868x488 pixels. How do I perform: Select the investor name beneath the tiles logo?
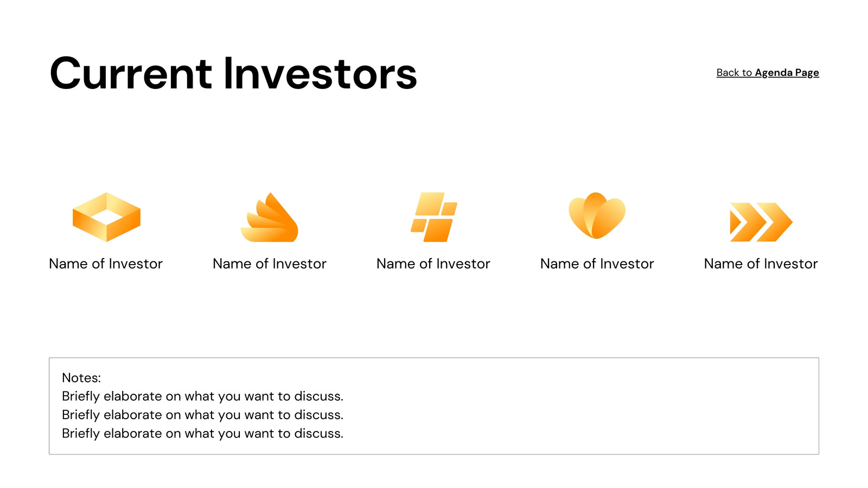433,264
